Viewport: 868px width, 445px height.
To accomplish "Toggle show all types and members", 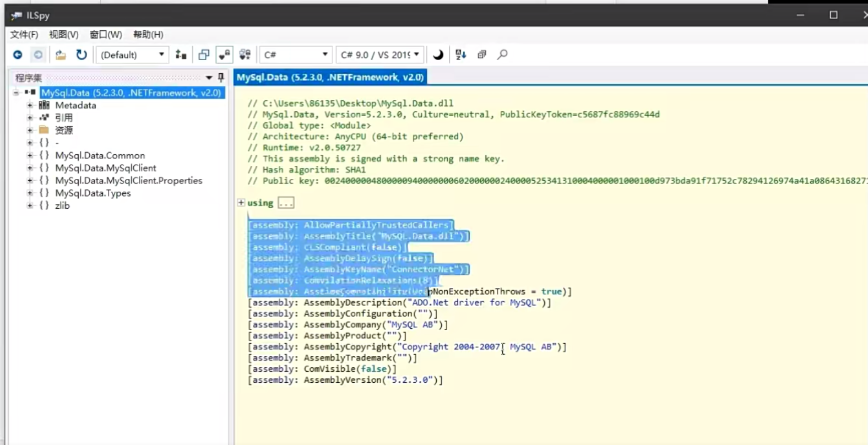I will coord(245,55).
